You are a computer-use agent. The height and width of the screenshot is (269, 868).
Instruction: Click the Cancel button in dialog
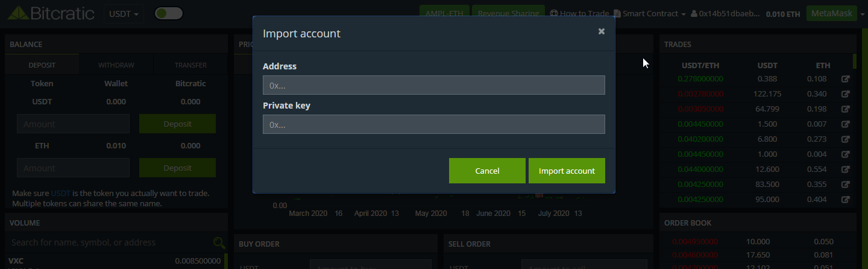(x=487, y=171)
